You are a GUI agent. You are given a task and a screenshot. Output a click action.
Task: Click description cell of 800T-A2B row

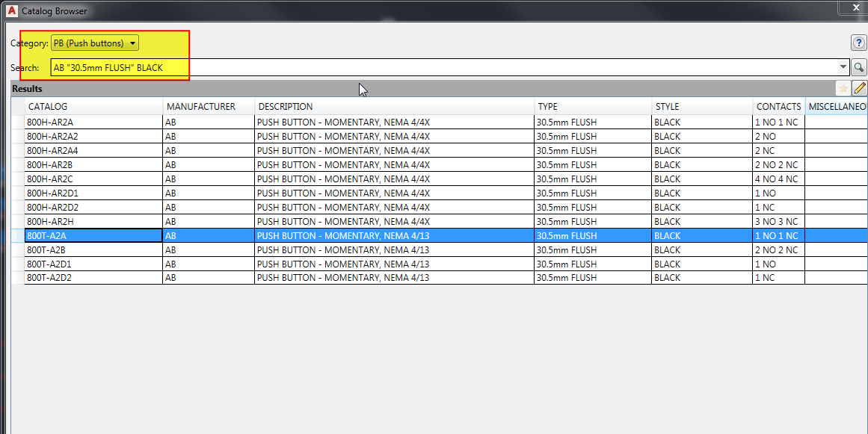[394, 250]
